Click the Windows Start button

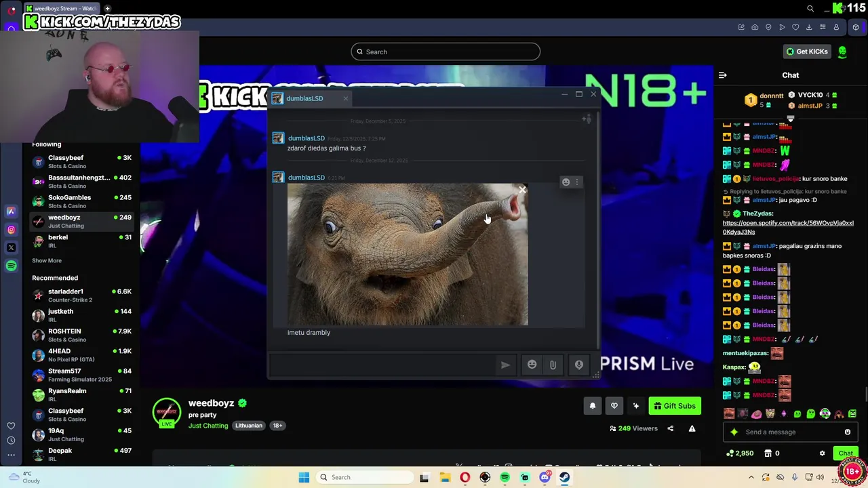tap(304, 477)
